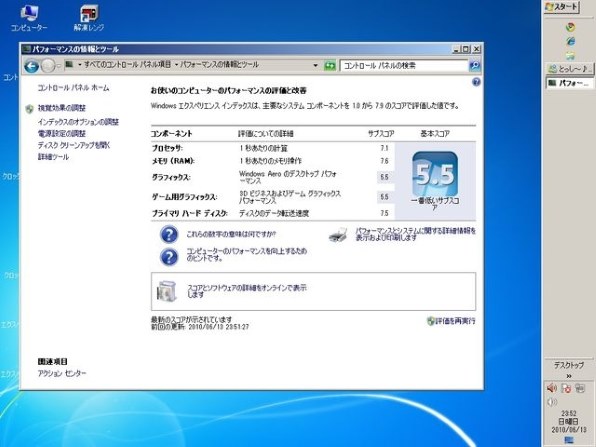The height and width of the screenshot is (447, 596).
Task: Click the window title bar icon
Action: click(x=26, y=49)
